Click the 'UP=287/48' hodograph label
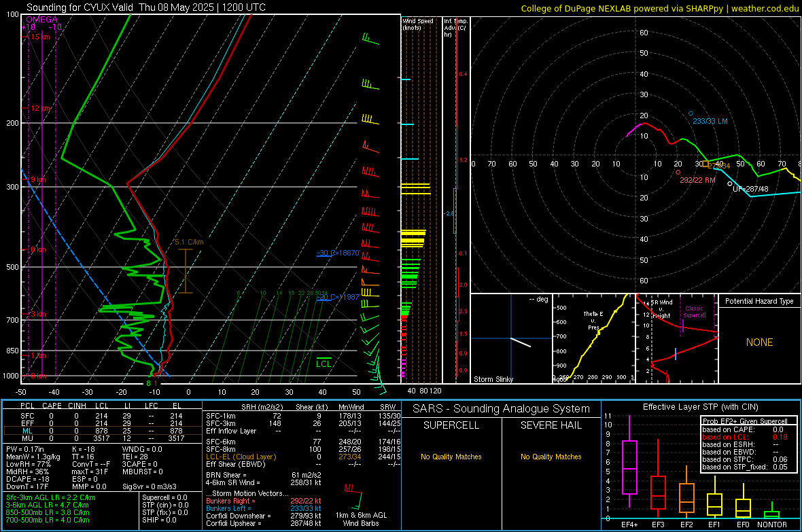802x532 pixels. tap(750, 189)
